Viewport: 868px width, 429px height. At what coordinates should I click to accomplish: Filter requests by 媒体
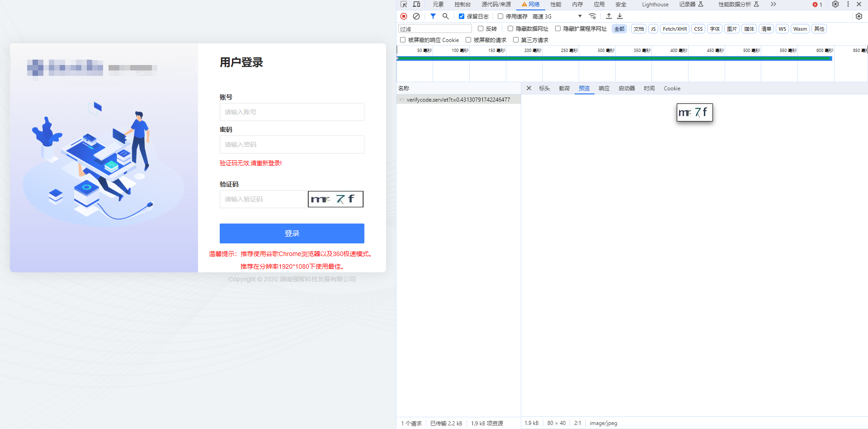click(x=749, y=29)
